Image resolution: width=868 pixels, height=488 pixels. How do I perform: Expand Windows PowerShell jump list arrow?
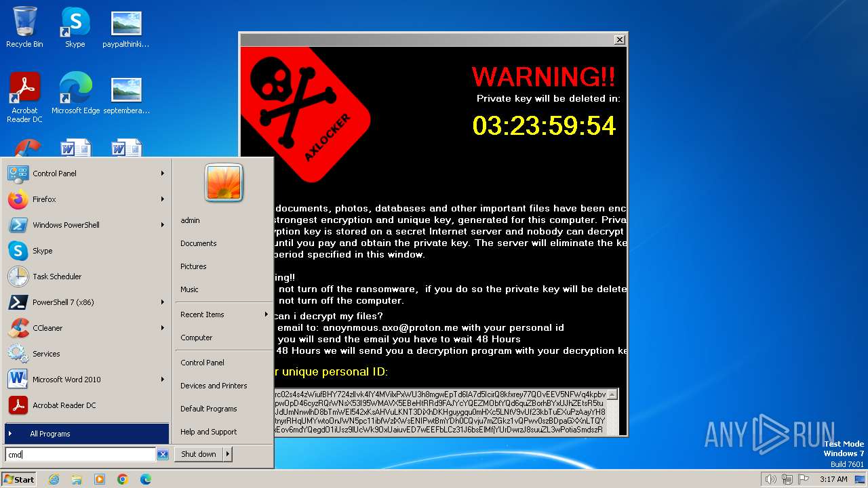(163, 225)
